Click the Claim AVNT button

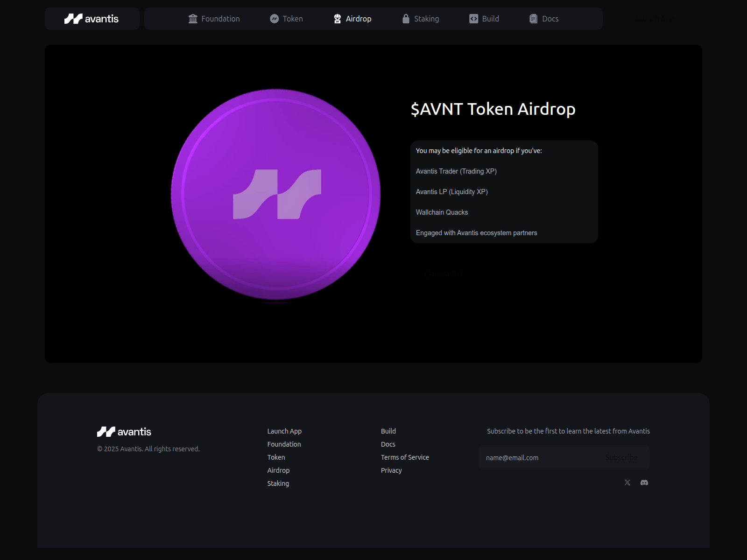pos(444,274)
